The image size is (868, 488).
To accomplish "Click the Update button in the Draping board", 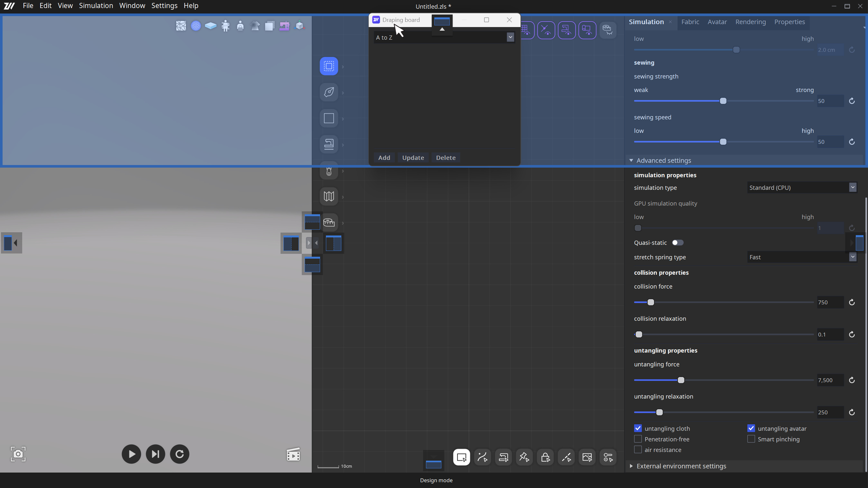I will tap(413, 157).
